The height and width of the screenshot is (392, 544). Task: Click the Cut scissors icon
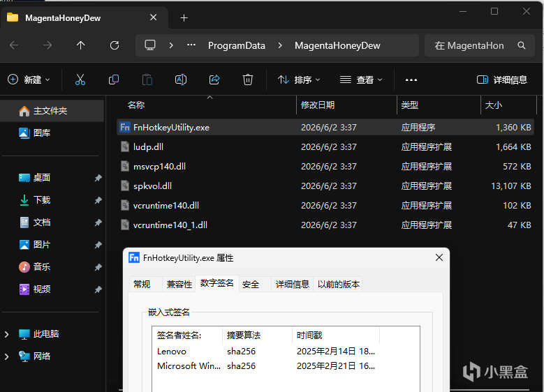[80, 80]
